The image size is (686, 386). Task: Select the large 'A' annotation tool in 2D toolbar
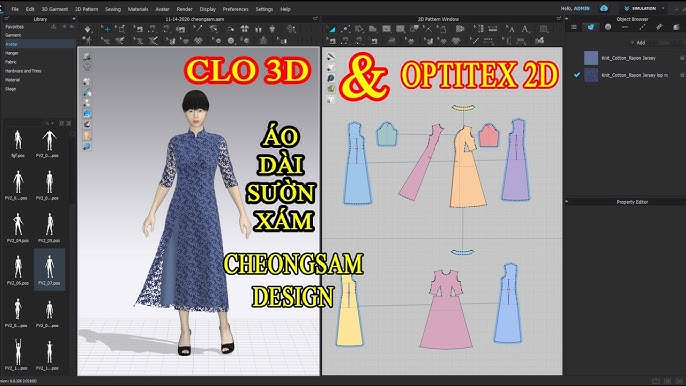[x=525, y=29]
